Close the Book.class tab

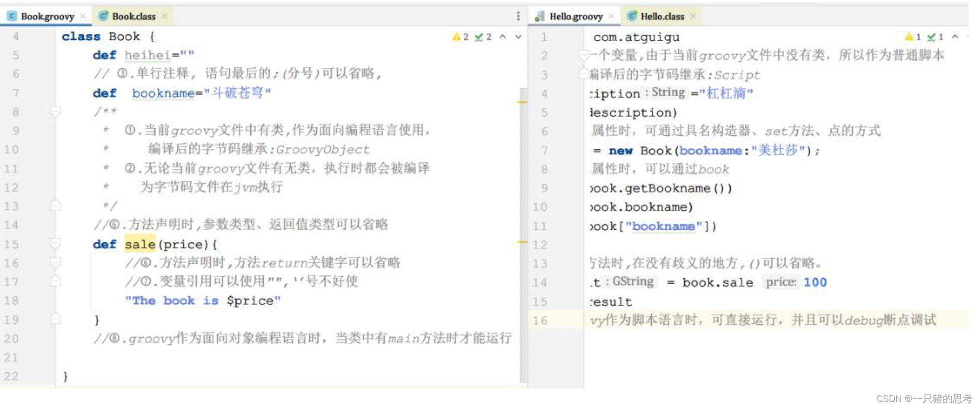click(x=164, y=16)
